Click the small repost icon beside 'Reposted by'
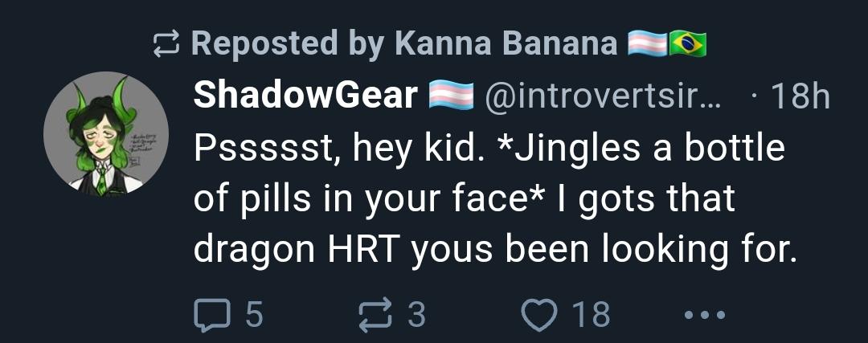 (x=166, y=44)
